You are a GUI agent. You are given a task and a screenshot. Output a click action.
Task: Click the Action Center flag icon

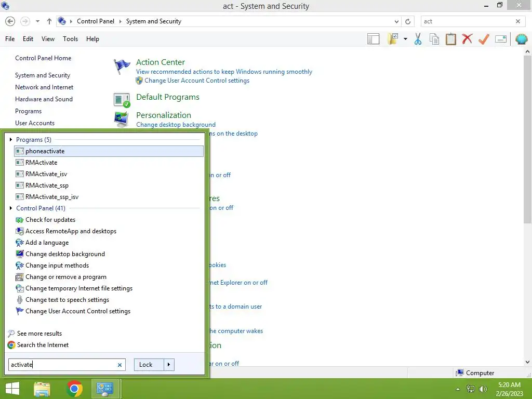122,66
